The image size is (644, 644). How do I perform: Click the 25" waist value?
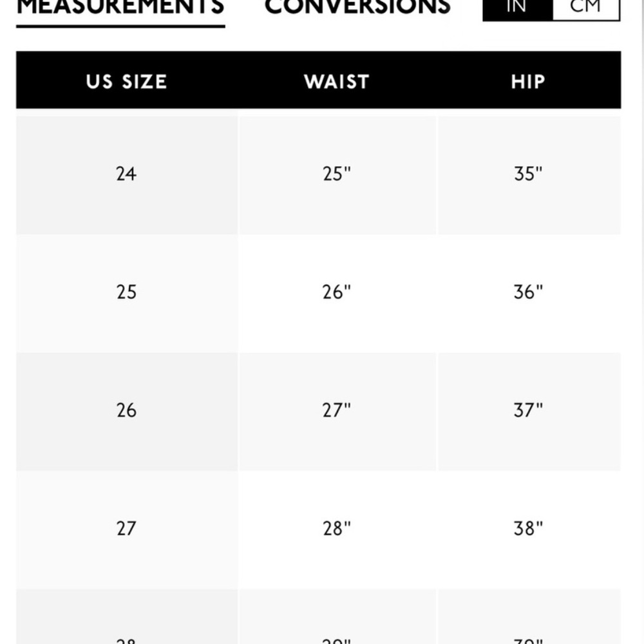(x=337, y=174)
